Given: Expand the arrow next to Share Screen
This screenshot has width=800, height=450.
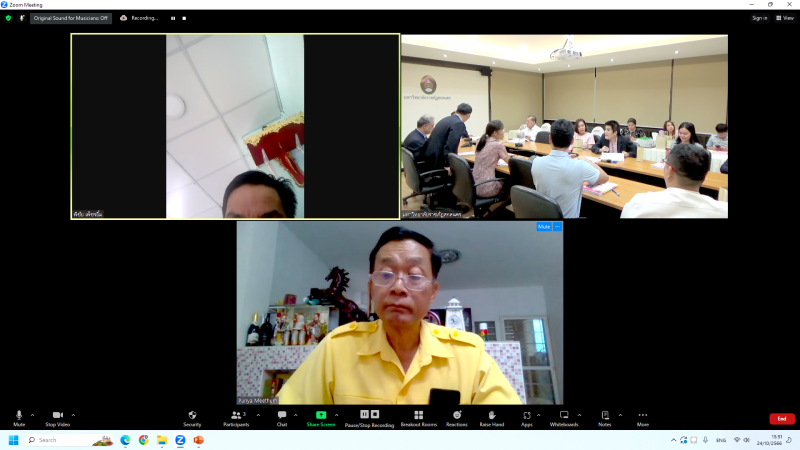Looking at the screenshot, I should click(336, 415).
